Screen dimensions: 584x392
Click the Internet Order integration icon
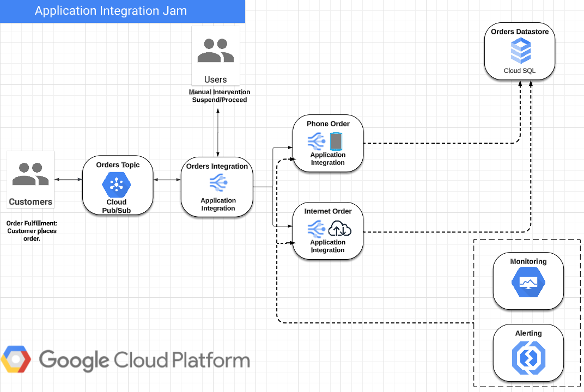tap(317, 229)
